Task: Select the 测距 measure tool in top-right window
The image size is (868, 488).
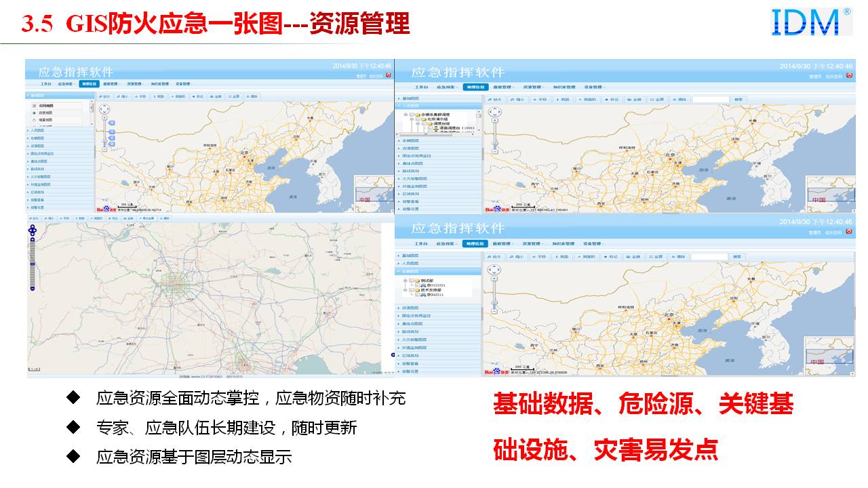Action: [564, 100]
